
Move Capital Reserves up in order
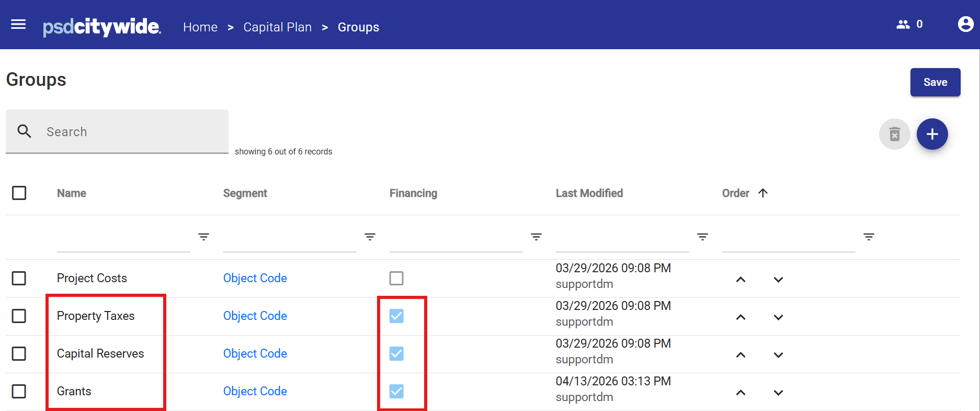(x=741, y=355)
